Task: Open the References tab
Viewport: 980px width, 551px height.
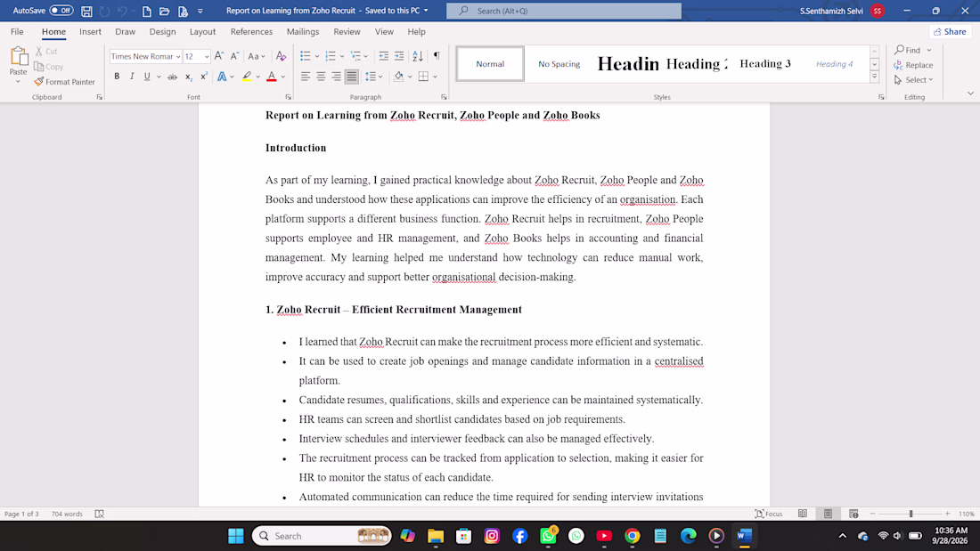Action: [251, 32]
